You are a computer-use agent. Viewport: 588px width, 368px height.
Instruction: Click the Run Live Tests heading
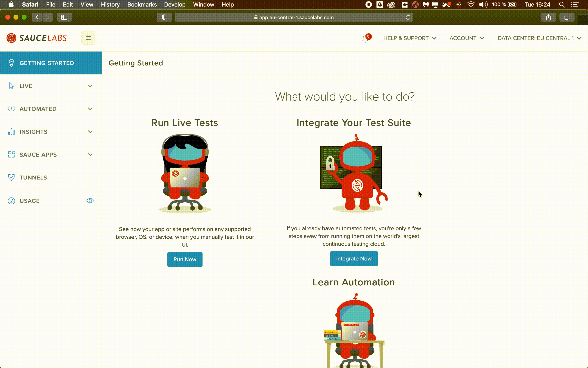pos(185,123)
